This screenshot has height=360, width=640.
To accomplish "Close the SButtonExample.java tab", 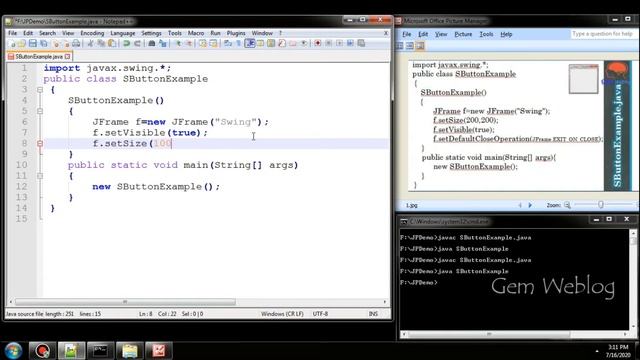I will [x=67, y=56].
